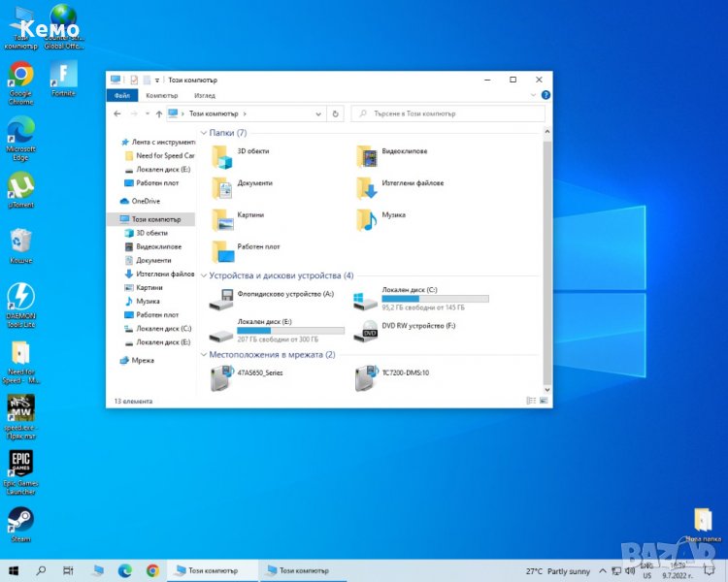Switch to details view in status bar
The width and height of the screenshot is (728, 582).
tap(530, 401)
